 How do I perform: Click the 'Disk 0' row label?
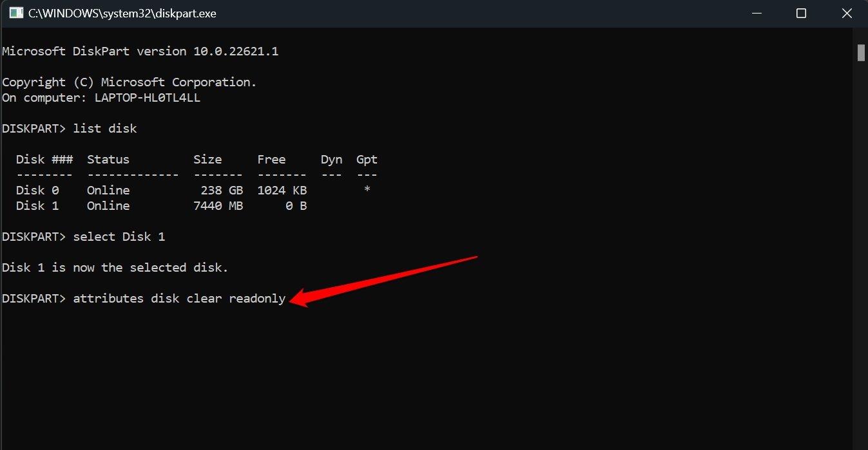pyautogui.click(x=37, y=190)
